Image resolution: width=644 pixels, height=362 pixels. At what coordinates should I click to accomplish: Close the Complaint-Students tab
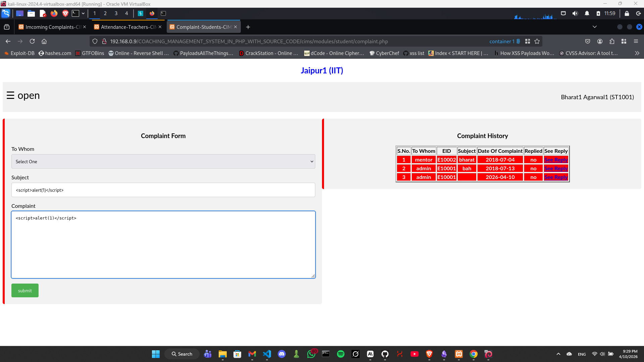pos(235,27)
